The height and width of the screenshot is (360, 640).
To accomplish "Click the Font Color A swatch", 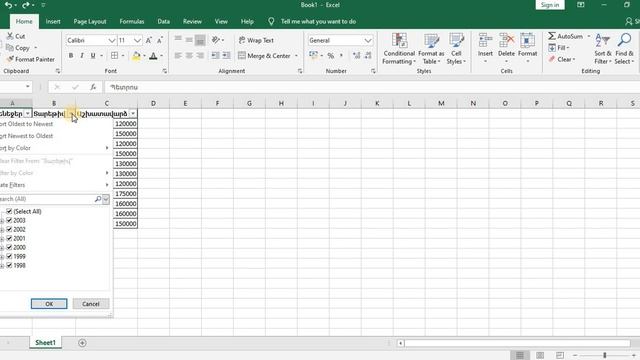I will [153, 56].
